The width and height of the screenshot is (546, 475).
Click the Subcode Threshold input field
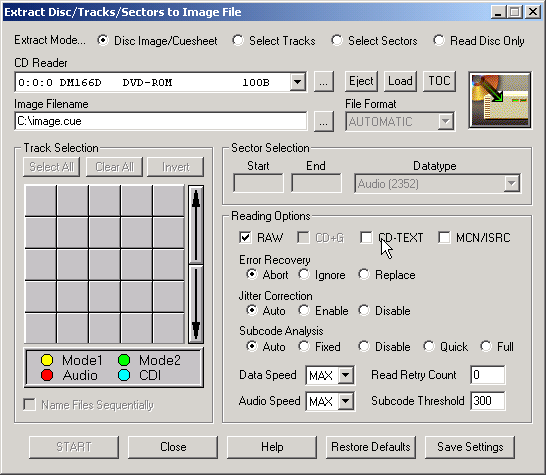[x=488, y=401]
